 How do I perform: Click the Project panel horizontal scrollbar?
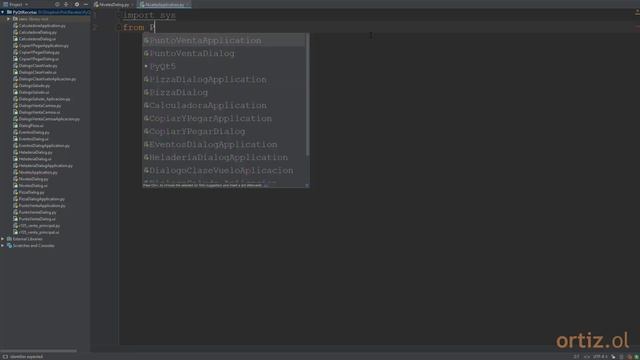click(x=38, y=351)
